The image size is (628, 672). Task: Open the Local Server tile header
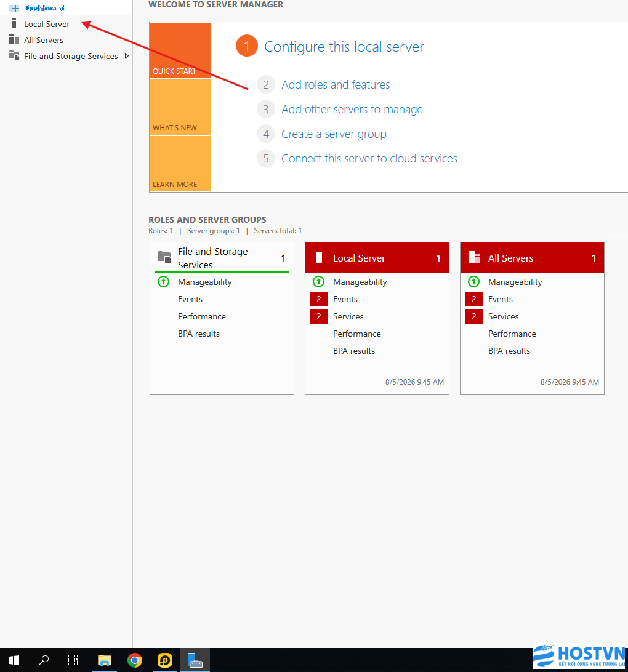tap(377, 258)
